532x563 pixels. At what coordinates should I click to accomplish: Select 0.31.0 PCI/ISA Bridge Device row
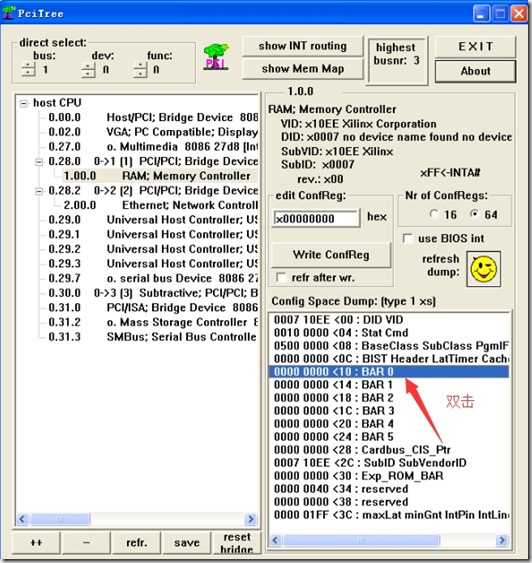[x=153, y=308]
